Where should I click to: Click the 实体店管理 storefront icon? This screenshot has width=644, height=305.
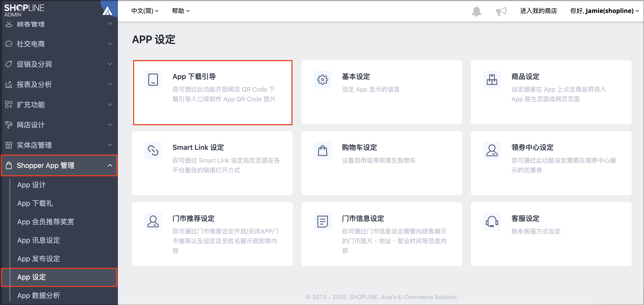pyautogui.click(x=9, y=145)
